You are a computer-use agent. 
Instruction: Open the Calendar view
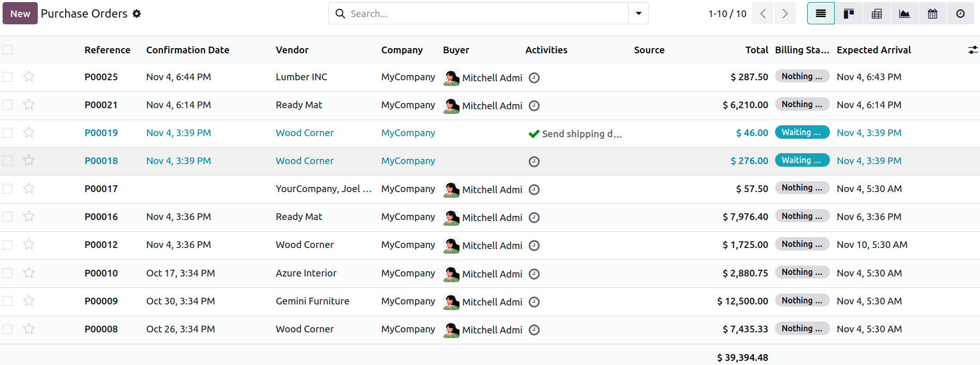pos(932,13)
